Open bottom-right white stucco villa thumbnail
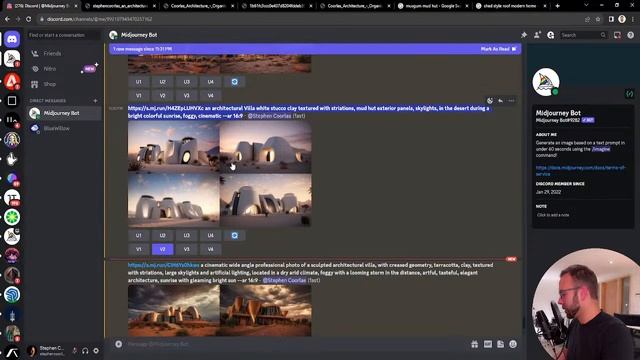The height and width of the screenshot is (360, 640). coord(266,200)
